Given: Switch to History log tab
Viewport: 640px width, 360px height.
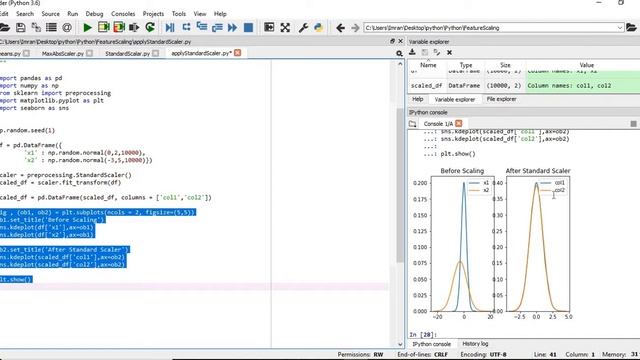Looking at the screenshot, I should [475, 344].
